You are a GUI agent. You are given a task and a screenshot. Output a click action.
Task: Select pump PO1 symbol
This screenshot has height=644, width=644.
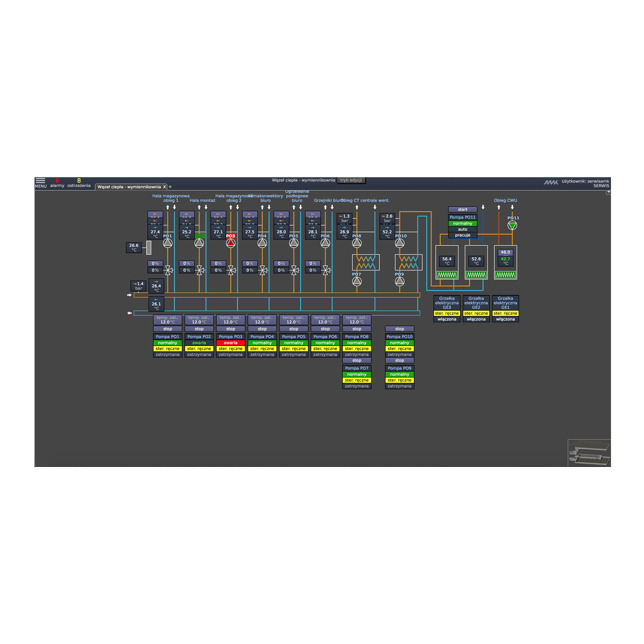(x=167, y=243)
